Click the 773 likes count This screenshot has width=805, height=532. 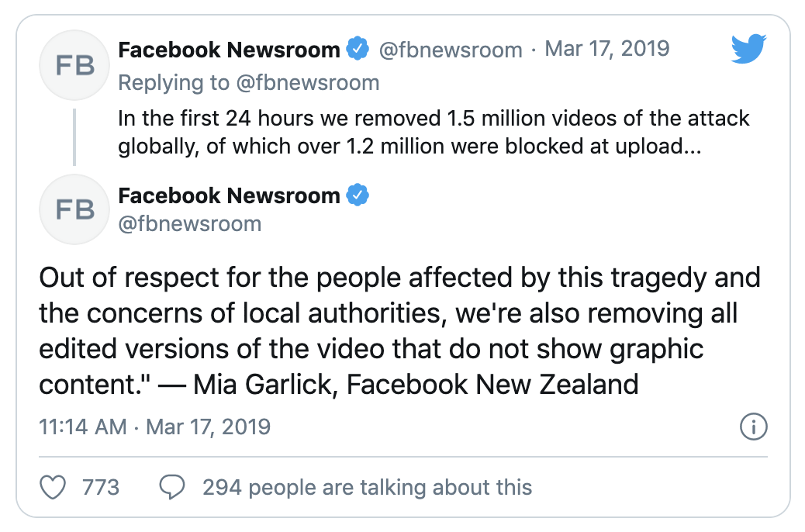(101, 487)
